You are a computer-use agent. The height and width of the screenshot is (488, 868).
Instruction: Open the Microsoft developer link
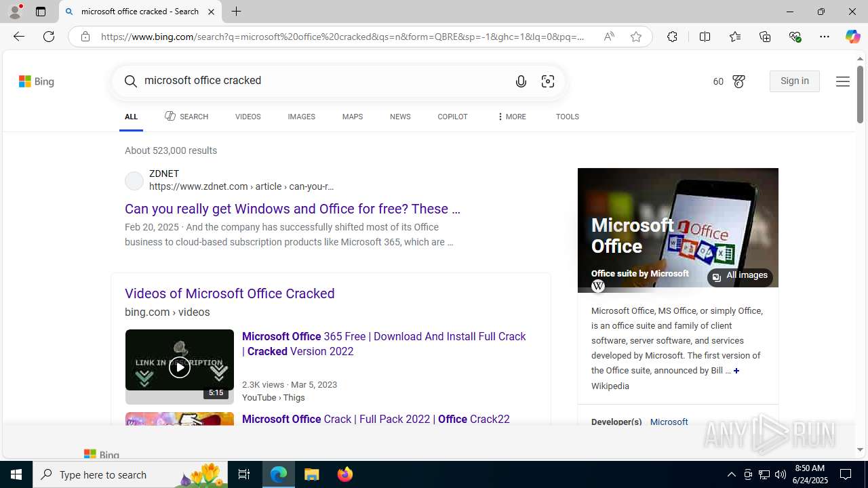point(669,422)
